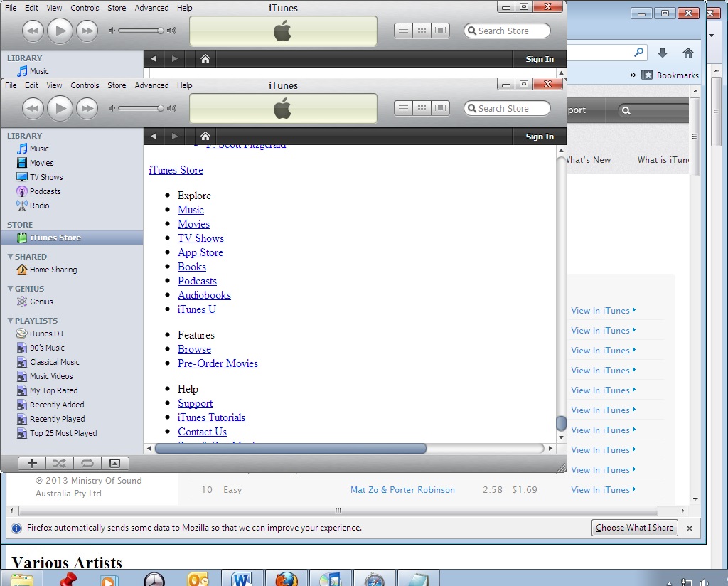
Task: Open Top 25 Most Played playlist
Action: (63, 433)
